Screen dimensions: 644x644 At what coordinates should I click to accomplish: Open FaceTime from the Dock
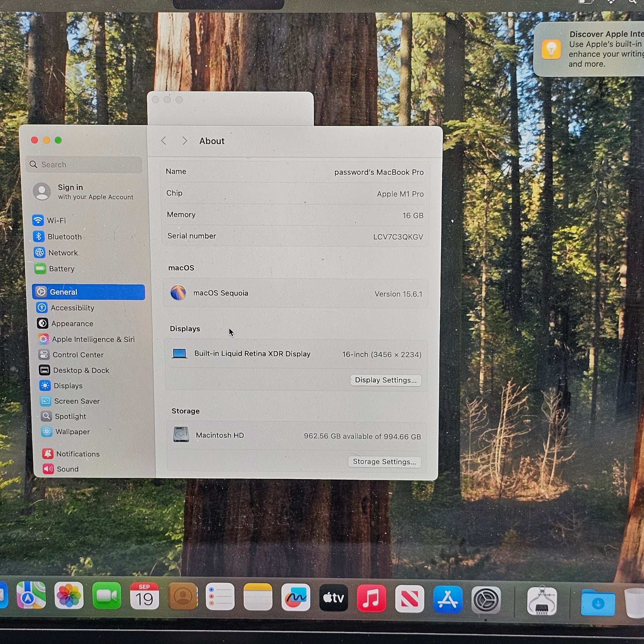(107, 596)
